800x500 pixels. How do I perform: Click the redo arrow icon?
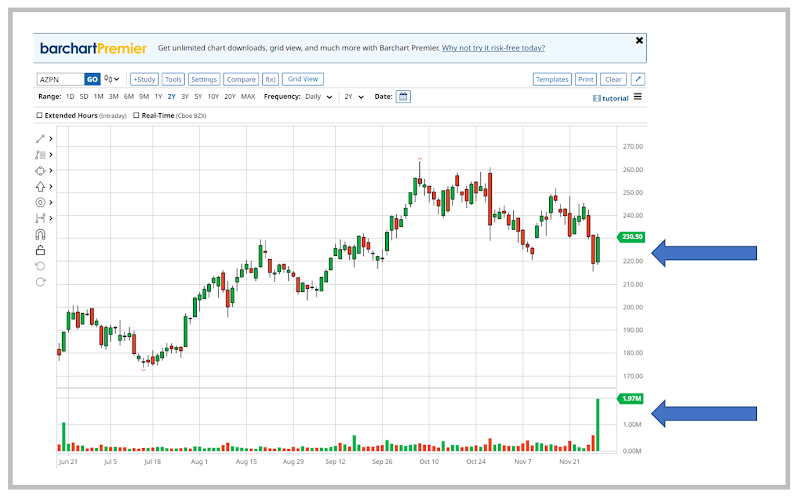click(x=41, y=282)
